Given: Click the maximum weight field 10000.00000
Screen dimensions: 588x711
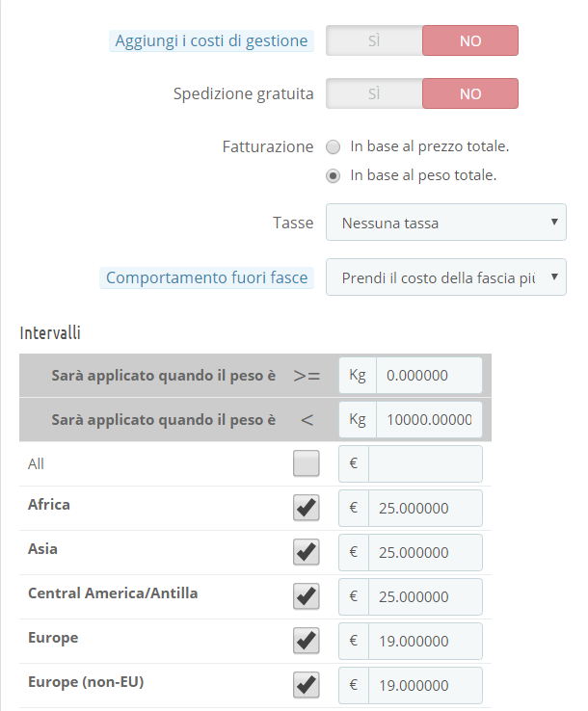Looking at the screenshot, I should pos(428,420).
